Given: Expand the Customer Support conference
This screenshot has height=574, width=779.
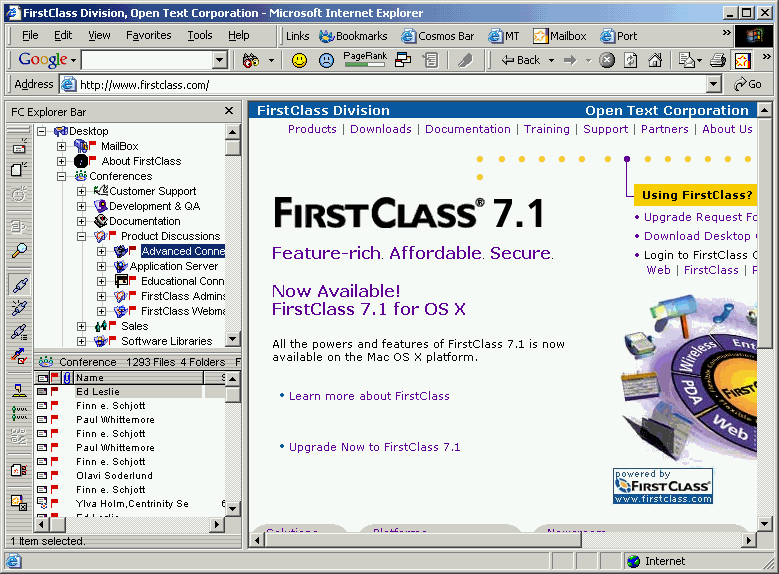Looking at the screenshot, I should [x=82, y=191].
